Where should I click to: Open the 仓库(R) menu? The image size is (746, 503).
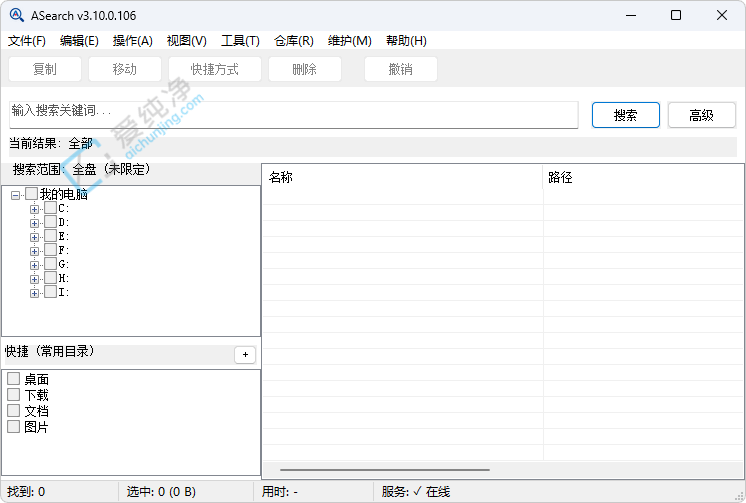(x=294, y=41)
